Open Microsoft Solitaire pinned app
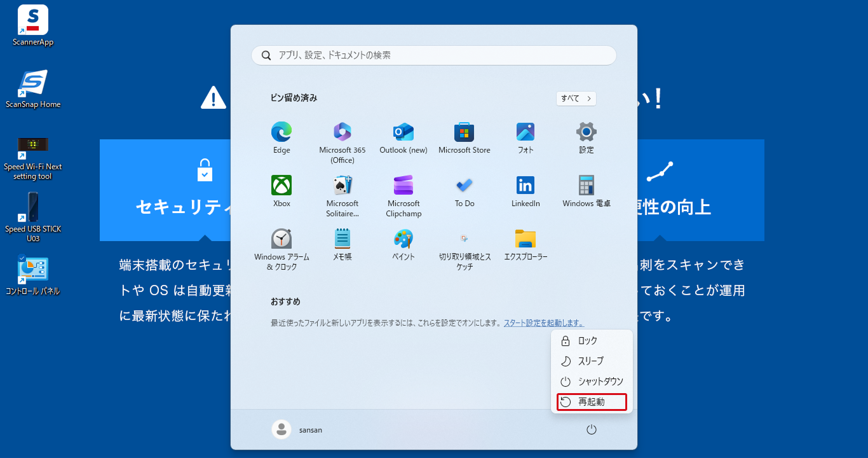868x458 pixels. [x=342, y=196]
